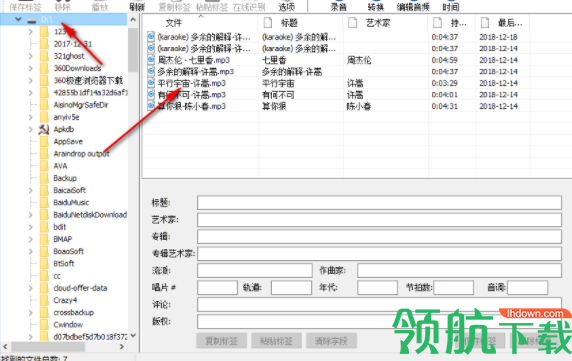The height and width of the screenshot is (361, 572).
Task: Click the file icon of the first karaoke row
Action: (151, 36)
